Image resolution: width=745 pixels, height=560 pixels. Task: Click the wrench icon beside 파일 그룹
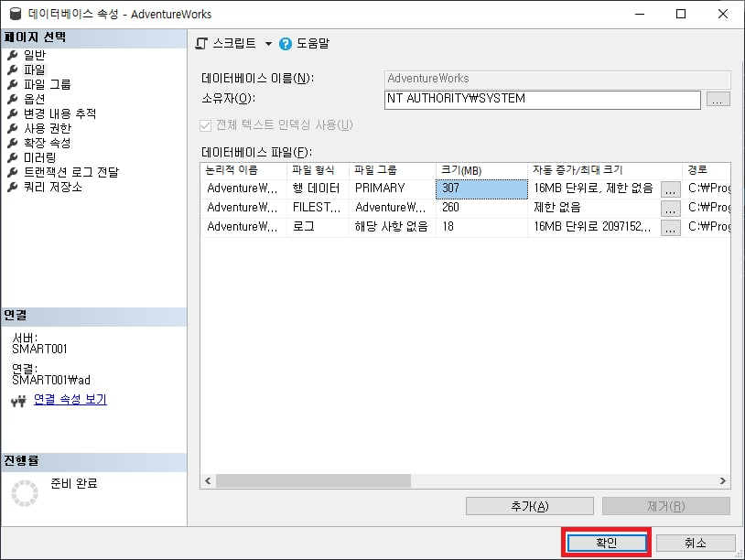click(x=13, y=84)
